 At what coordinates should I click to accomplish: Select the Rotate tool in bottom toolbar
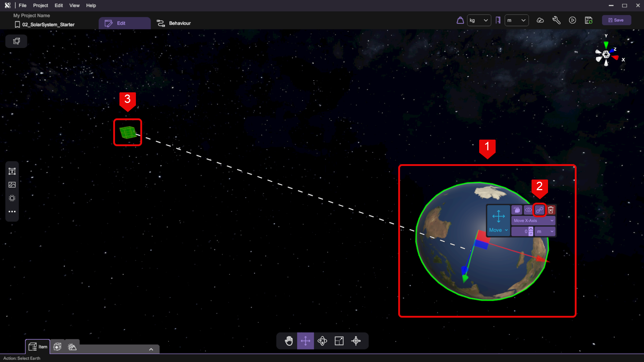click(322, 341)
